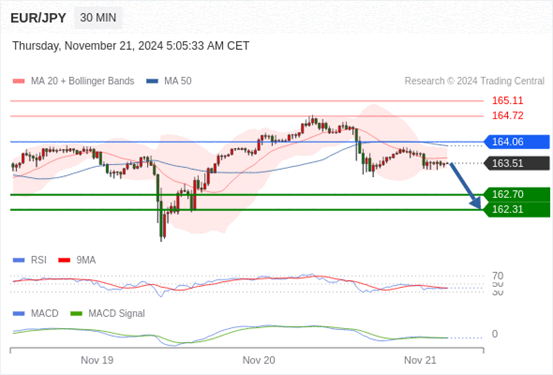This screenshot has width=553, height=375.
Task: Click the black 163.51 current price tag
Action: point(517,163)
